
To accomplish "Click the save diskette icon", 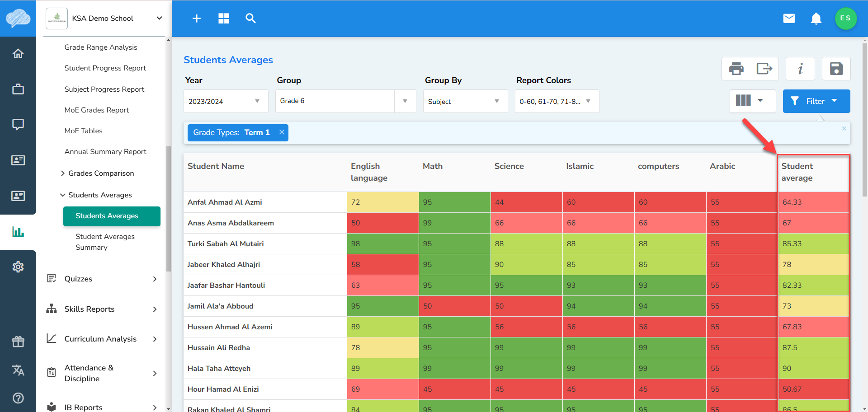I will [x=836, y=69].
